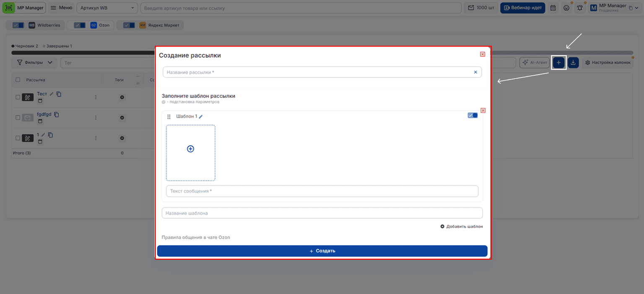
Task: Copy the Тест mailing using the duplicate icon
Action: click(59, 94)
